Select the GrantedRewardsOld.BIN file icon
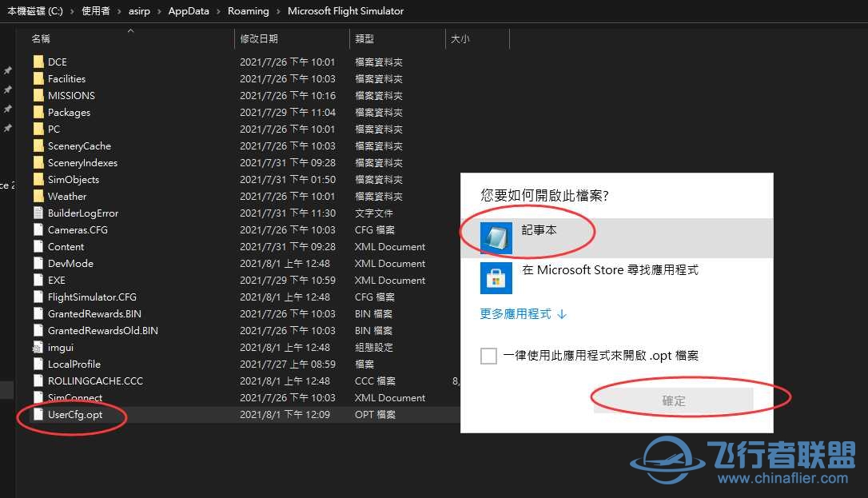Screen dimensions: 868x498 coord(38,330)
